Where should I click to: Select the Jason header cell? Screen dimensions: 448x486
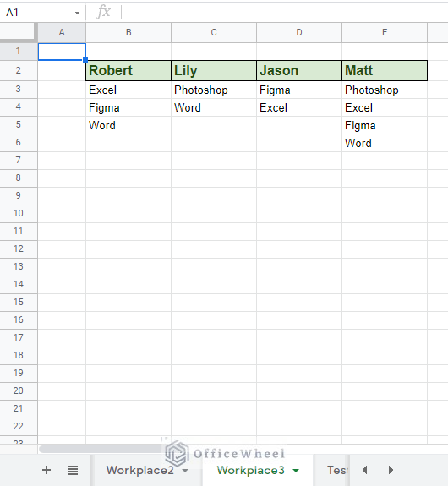299,71
